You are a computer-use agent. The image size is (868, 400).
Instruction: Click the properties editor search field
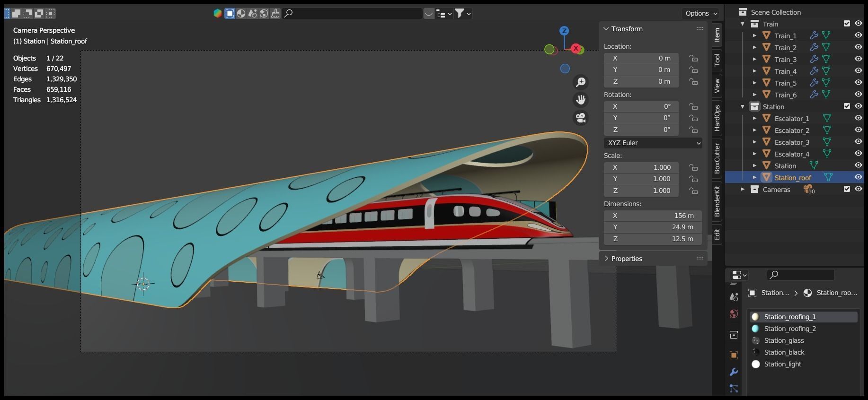click(800, 275)
